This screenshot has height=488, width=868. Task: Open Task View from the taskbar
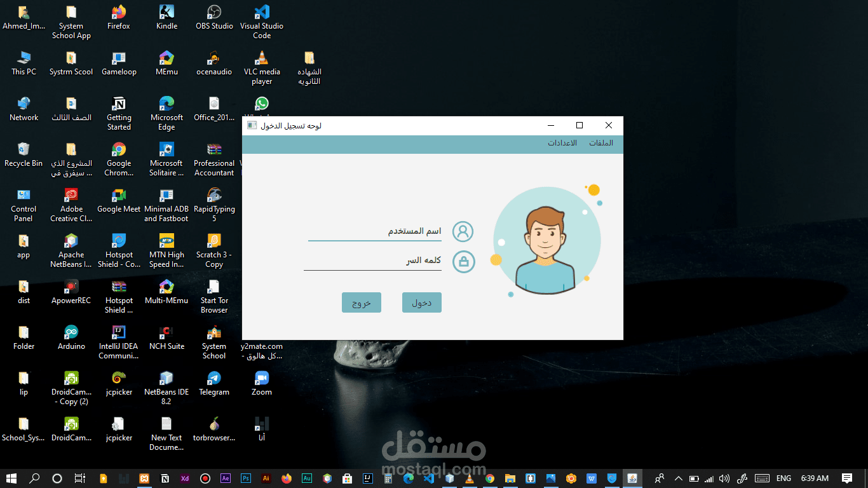tap(79, 478)
